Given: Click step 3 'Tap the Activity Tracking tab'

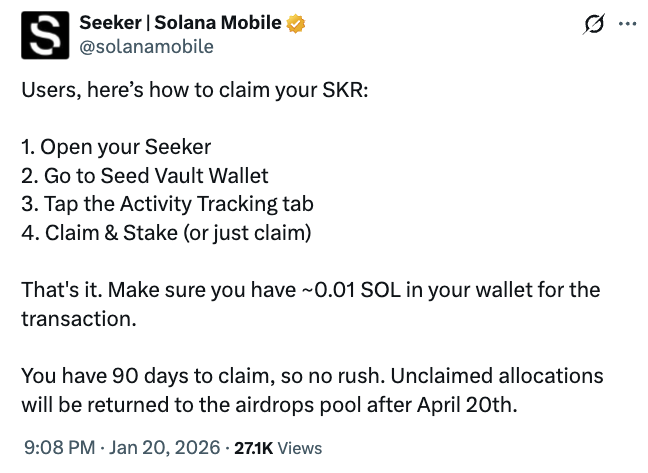Looking at the screenshot, I should point(167,204).
